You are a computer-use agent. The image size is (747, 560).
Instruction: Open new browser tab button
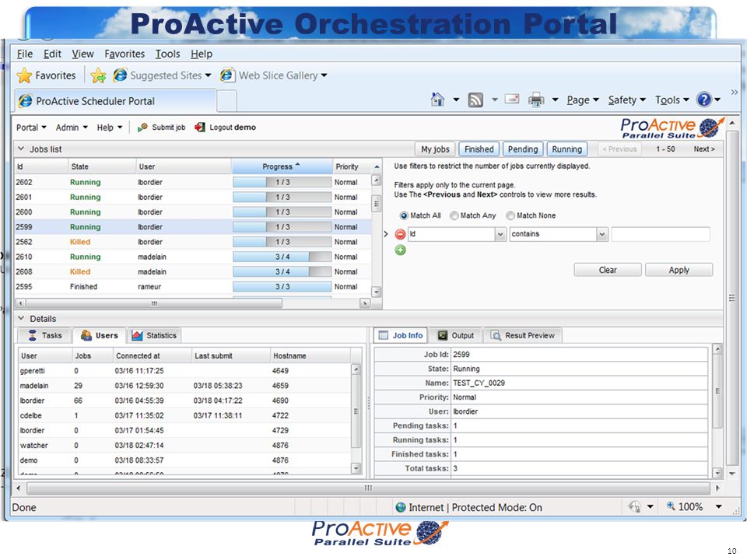point(226,100)
